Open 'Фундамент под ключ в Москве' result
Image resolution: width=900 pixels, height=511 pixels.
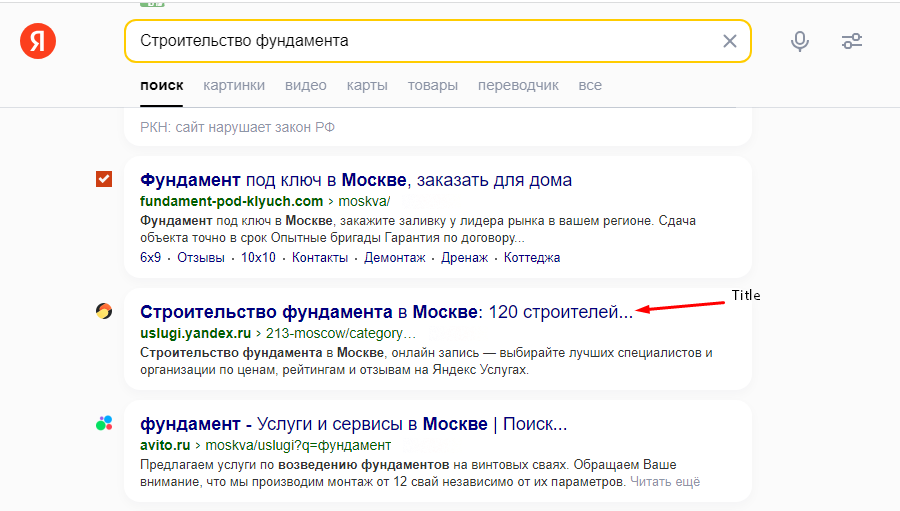pos(356,180)
